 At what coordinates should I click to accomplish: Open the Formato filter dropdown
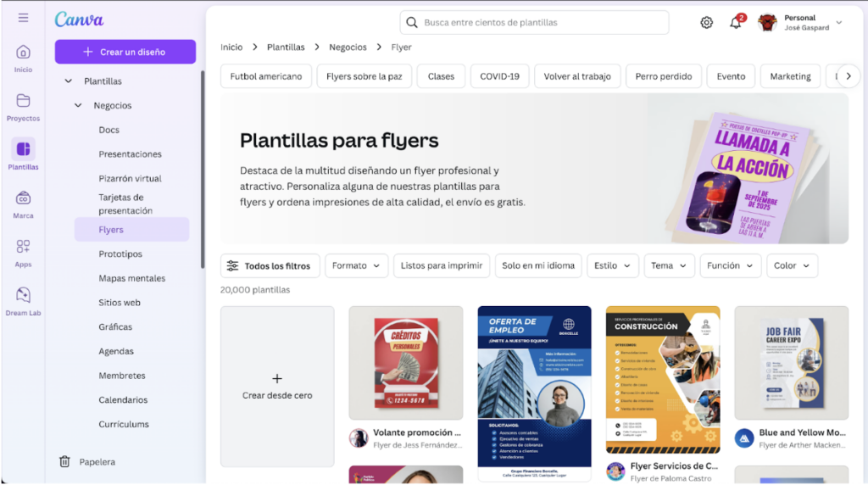(x=357, y=265)
